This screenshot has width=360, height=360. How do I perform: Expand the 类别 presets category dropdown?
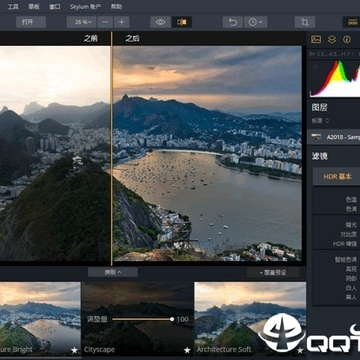coord(113,272)
